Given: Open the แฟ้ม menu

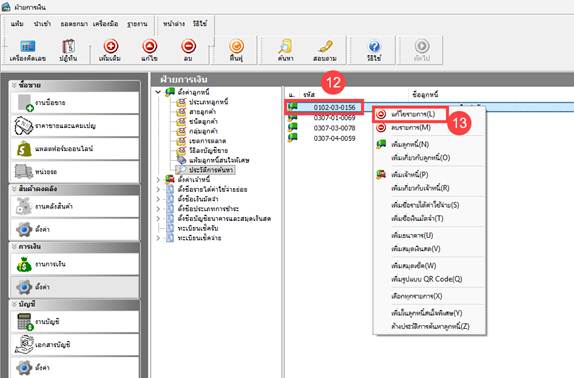Looking at the screenshot, I should [17, 24].
